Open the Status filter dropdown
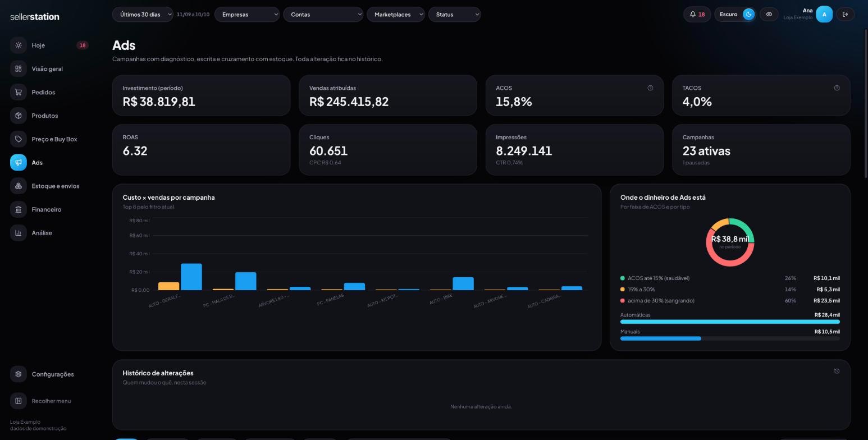Viewport: 868px width, 440px height. pyautogui.click(x=455, y=15)
